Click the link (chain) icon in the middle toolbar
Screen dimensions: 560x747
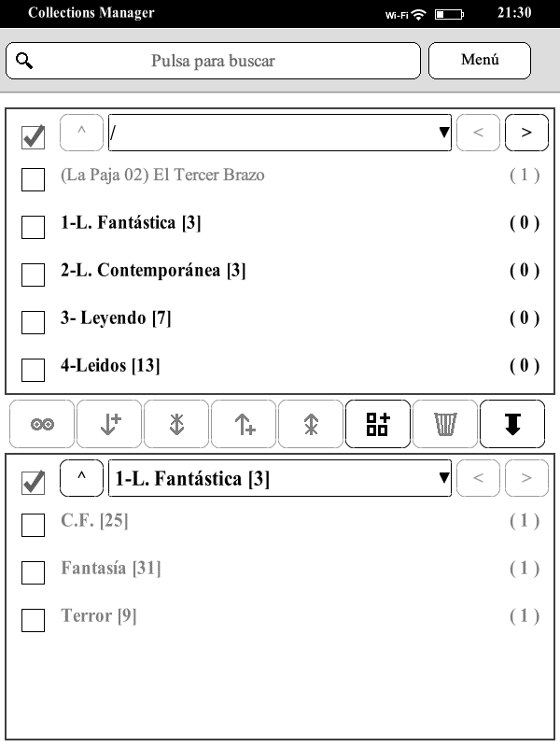point(42,425)
